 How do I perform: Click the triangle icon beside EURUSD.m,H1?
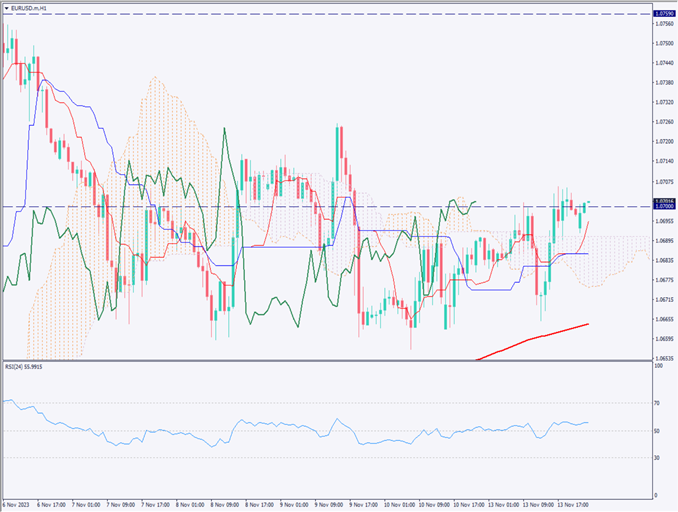[6, 8]
